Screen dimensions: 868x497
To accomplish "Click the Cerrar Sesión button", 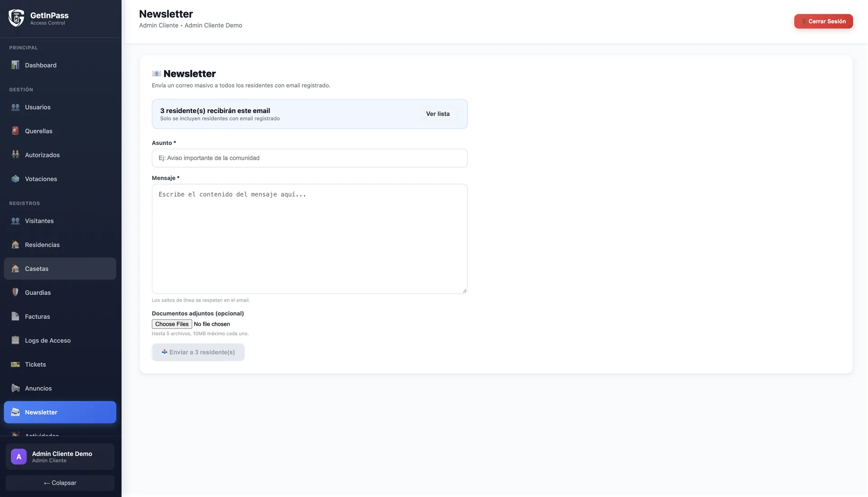I will [823, 21].
